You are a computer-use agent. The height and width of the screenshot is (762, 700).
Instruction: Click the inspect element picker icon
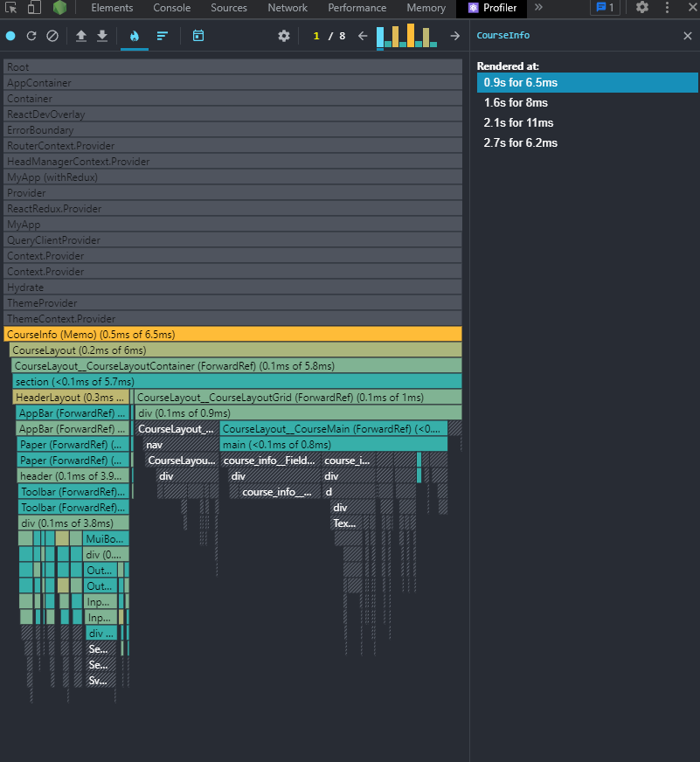[10, 7]
